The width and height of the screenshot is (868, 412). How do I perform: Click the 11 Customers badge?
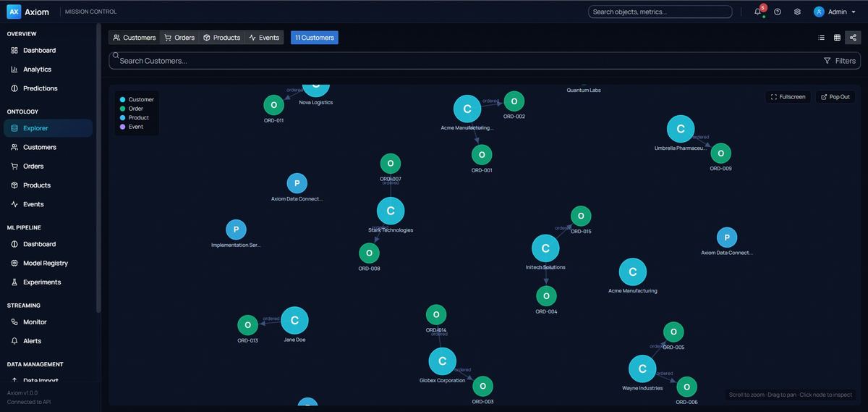click(x=315, y=38)
